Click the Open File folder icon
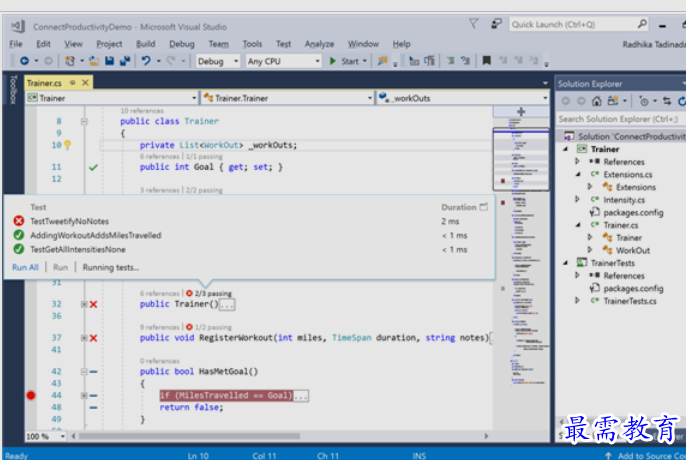 click(94, 61)
